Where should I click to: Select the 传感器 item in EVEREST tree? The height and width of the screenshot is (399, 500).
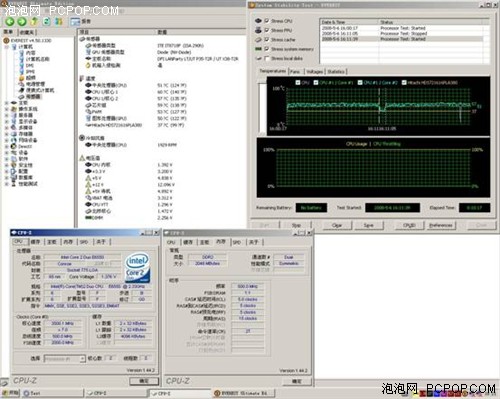click(x=30, y=97)
